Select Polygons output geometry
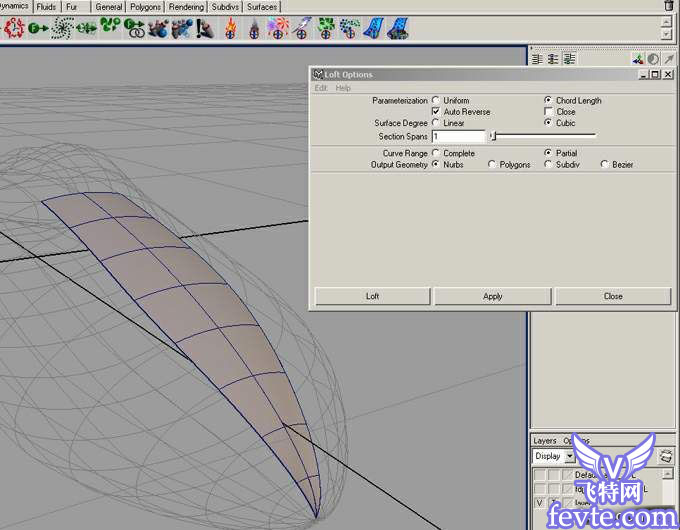This screenshot has height=530, width=680. [x=492, y=164]
